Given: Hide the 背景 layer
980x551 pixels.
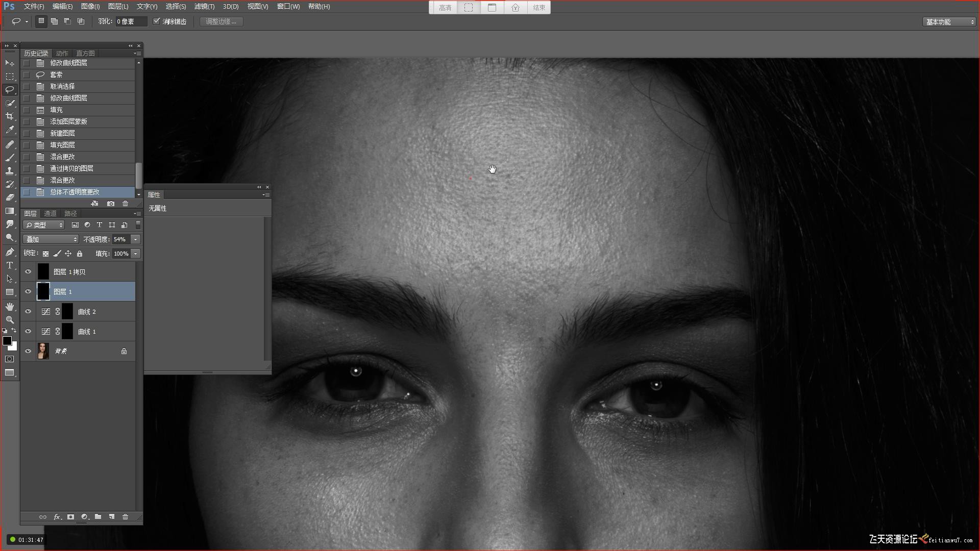Looking at the screenshot, I should coord(28,351).
